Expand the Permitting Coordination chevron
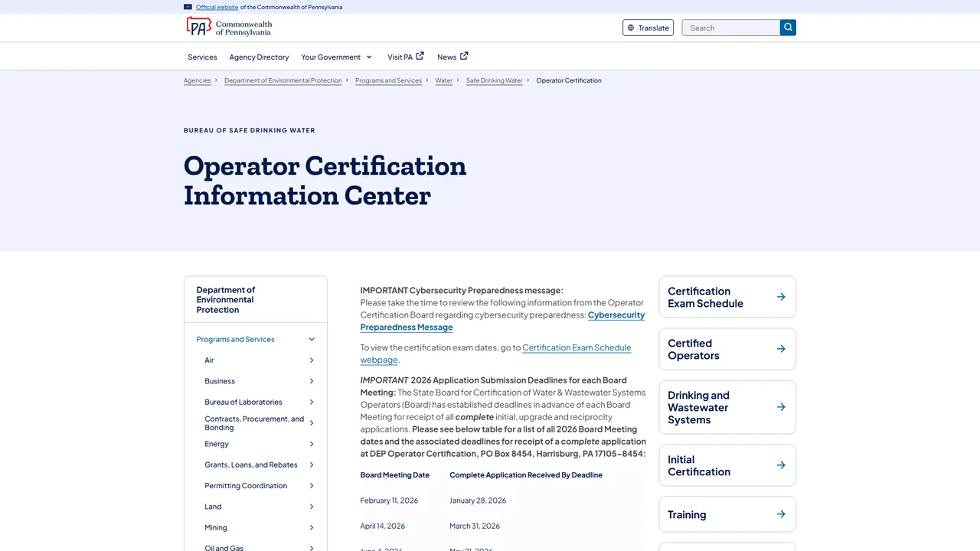This screenshot has height=551, width=980. coord(312,486)
